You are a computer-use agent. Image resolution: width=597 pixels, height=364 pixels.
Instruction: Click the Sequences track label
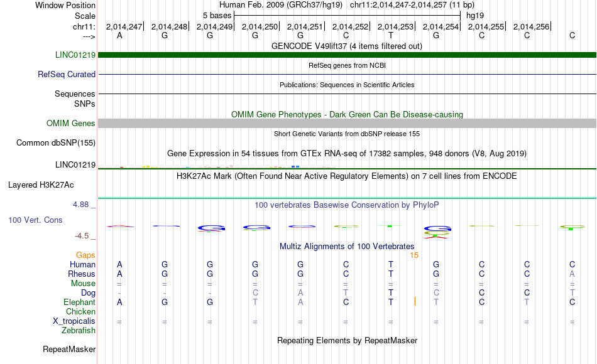pos(75,94)
